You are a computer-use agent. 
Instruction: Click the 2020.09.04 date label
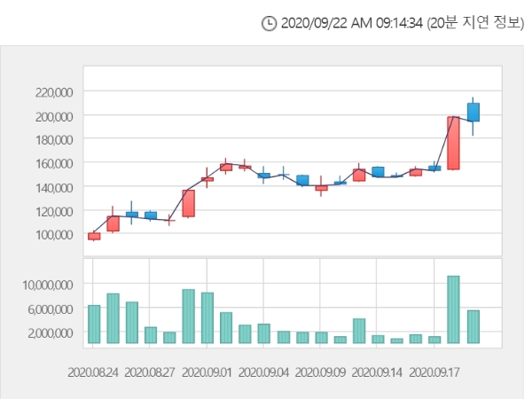pos(263,372)
